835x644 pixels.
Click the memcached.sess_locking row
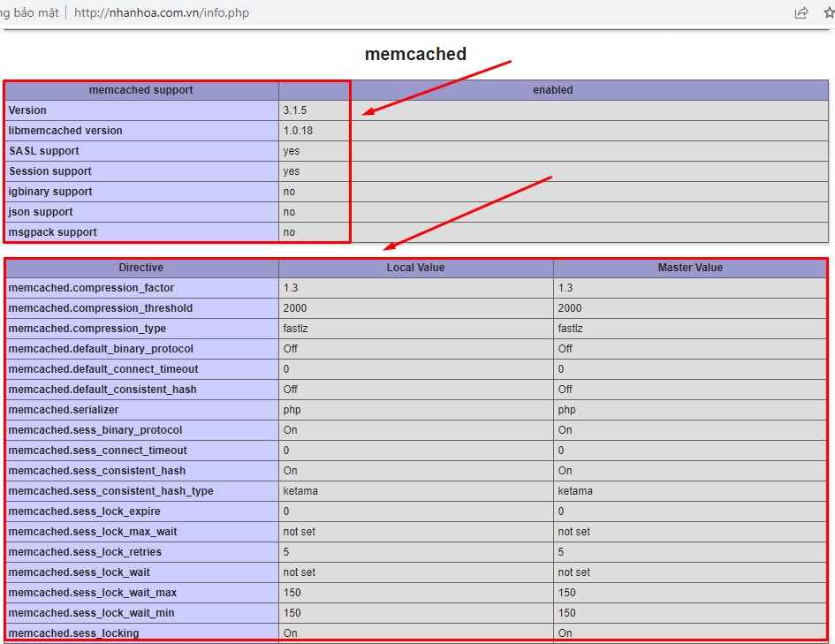pyautogui.click(x=141, y=633)
